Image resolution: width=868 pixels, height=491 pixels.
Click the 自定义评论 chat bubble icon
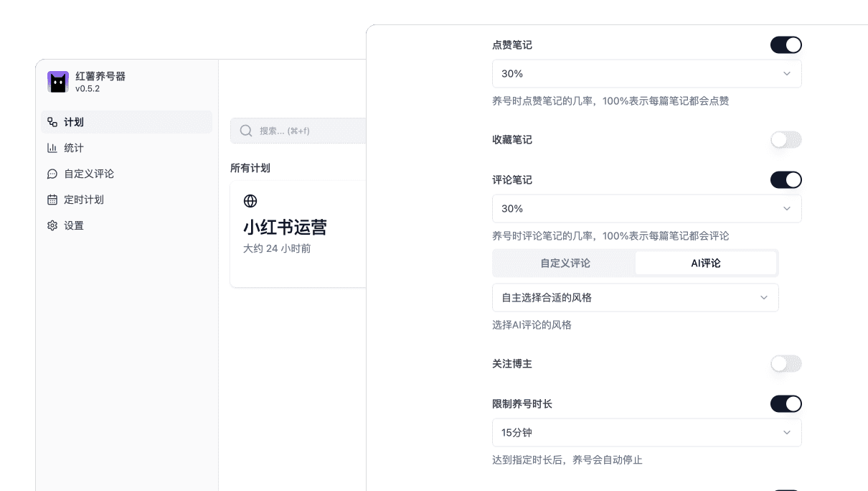(x=52, y=174)
